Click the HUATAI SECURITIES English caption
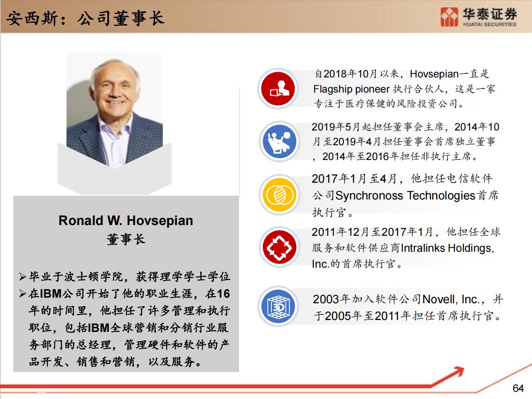The image size is (532, 399). click(x=490, y=24)
